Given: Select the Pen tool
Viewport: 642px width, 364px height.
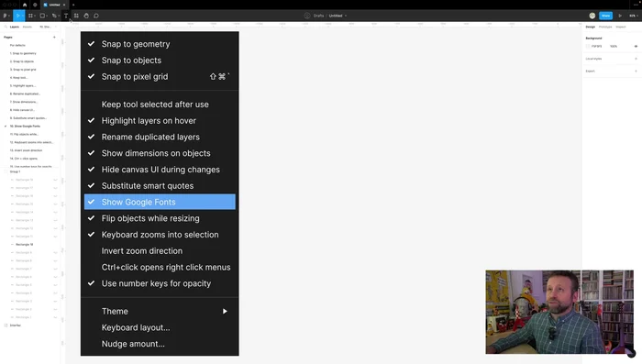Looking at the screenshot, I should coord(53,16).
